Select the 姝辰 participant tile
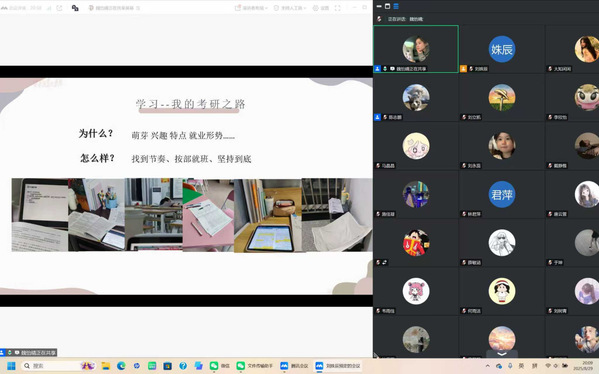The image size is (599, 374). (502, 49)
